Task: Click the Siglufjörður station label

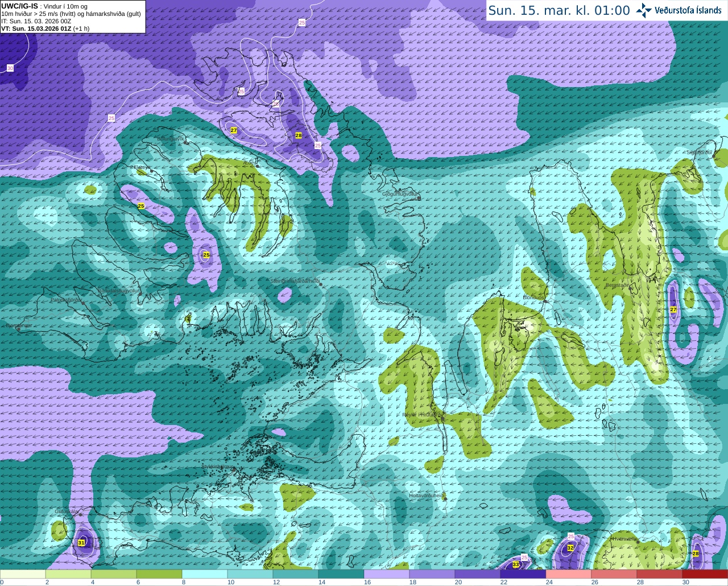Action: click(x=700, y=152)
